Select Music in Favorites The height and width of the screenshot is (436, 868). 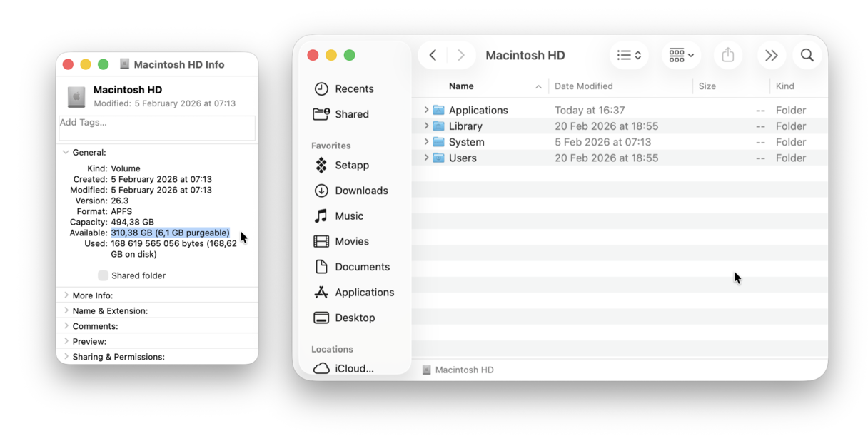coord(348,216)
